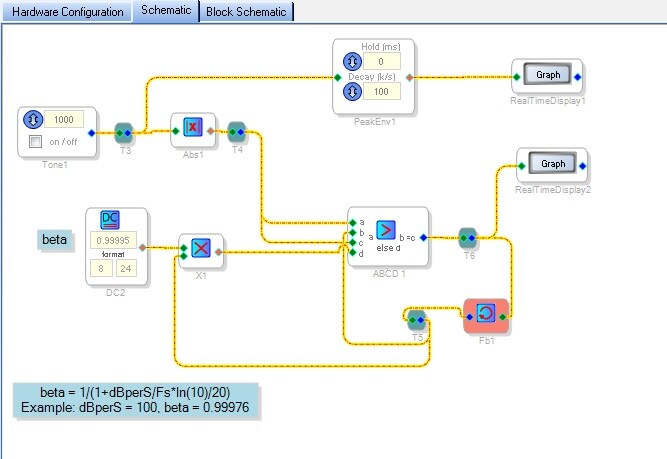
Task: Click the beta text label
Action: coord(54,239)
